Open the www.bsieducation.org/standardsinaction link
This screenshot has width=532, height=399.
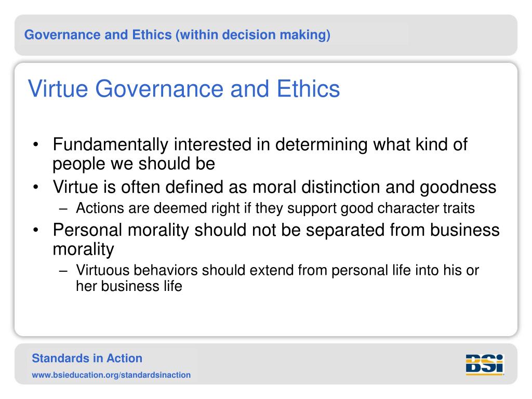click(111, 375)
